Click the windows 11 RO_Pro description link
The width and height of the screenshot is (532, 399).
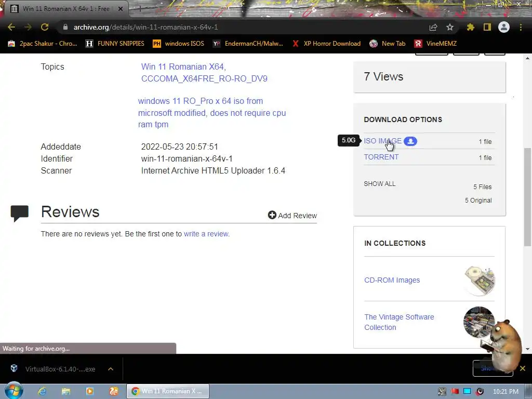click(x=212, y=113)
